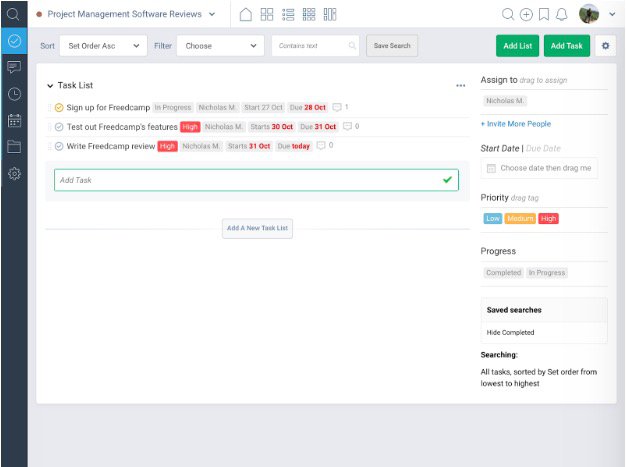Open the user account menu chevron

pos(612,14)
